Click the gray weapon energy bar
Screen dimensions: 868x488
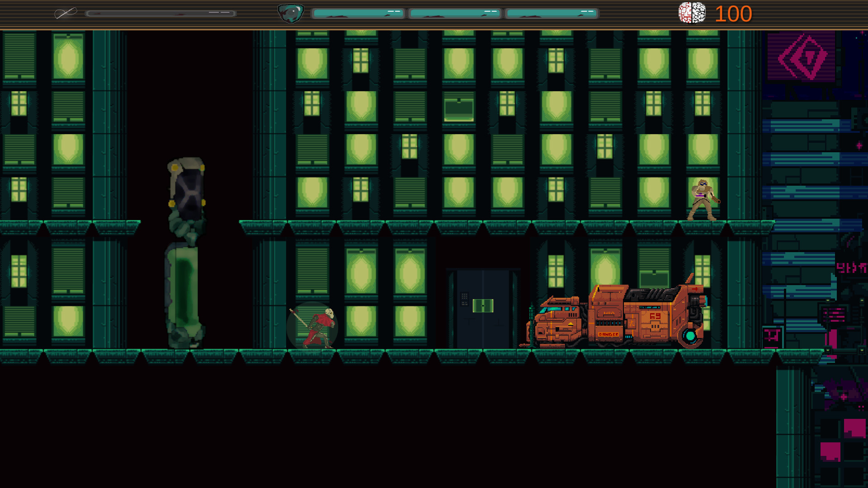[160, 14]
